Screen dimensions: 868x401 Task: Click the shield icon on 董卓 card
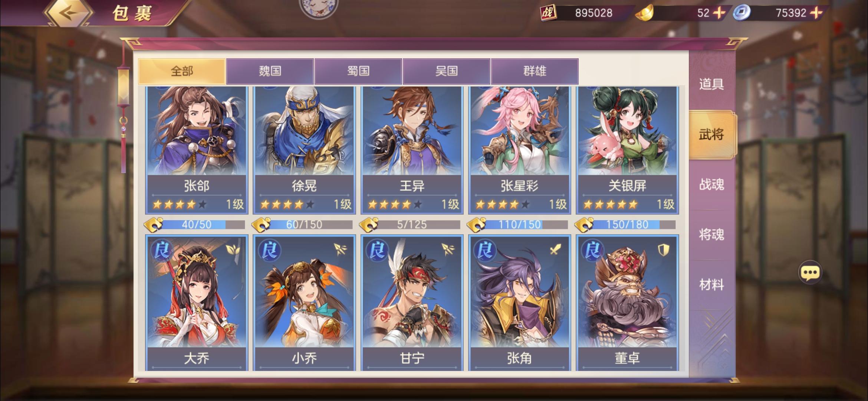[664, 250]
